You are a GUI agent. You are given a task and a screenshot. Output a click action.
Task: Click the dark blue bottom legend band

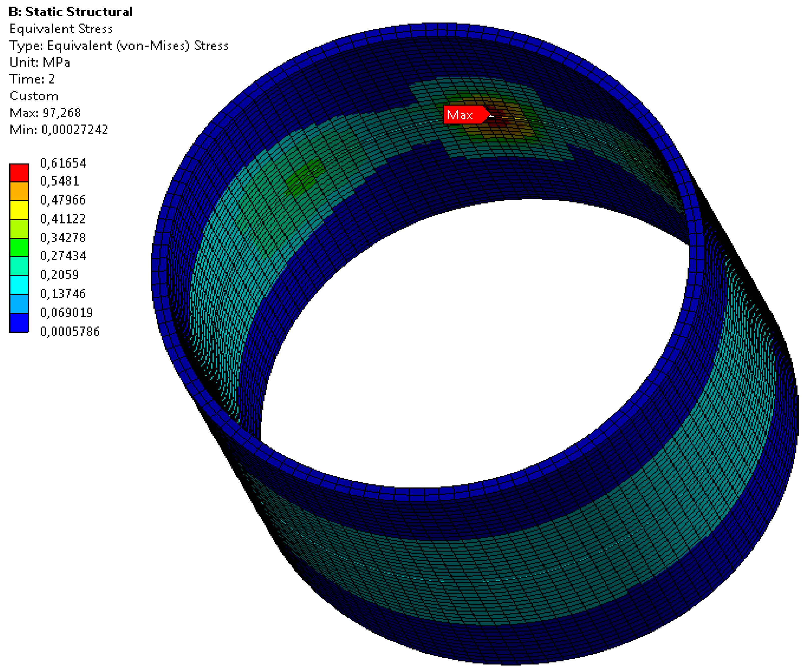tap(19, 322)
